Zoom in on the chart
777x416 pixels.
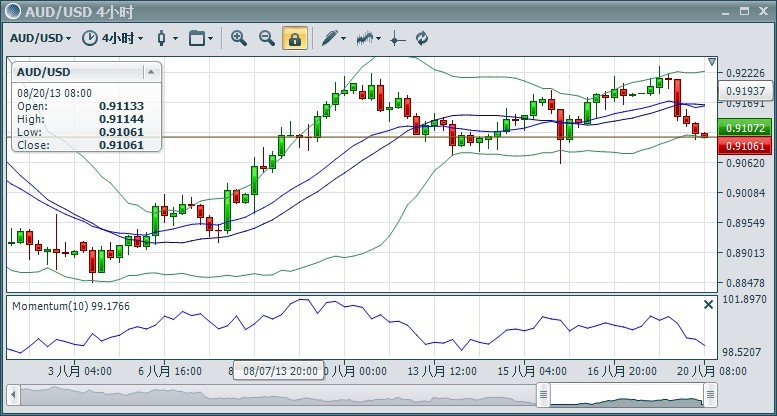click(239, 38)
